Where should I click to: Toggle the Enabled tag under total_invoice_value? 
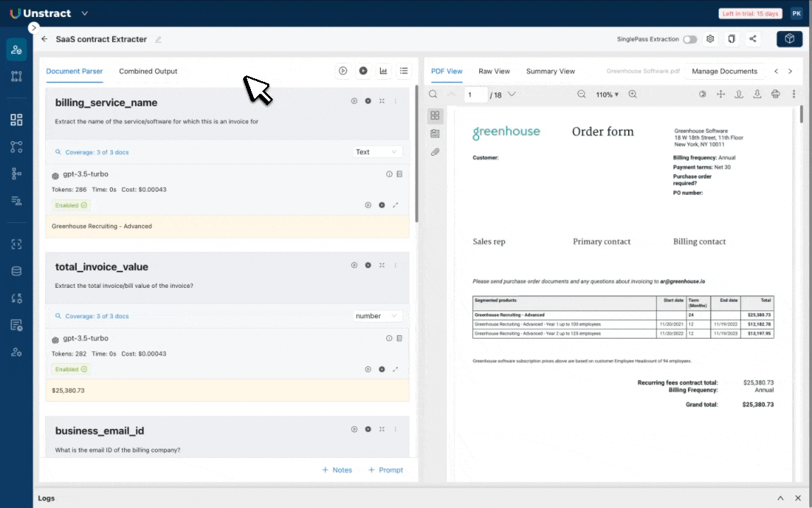(x=71, y=369)
